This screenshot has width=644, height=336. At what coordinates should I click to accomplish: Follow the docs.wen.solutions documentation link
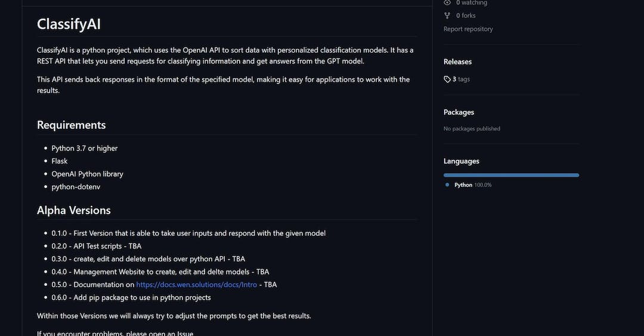(x=196, y=285)
